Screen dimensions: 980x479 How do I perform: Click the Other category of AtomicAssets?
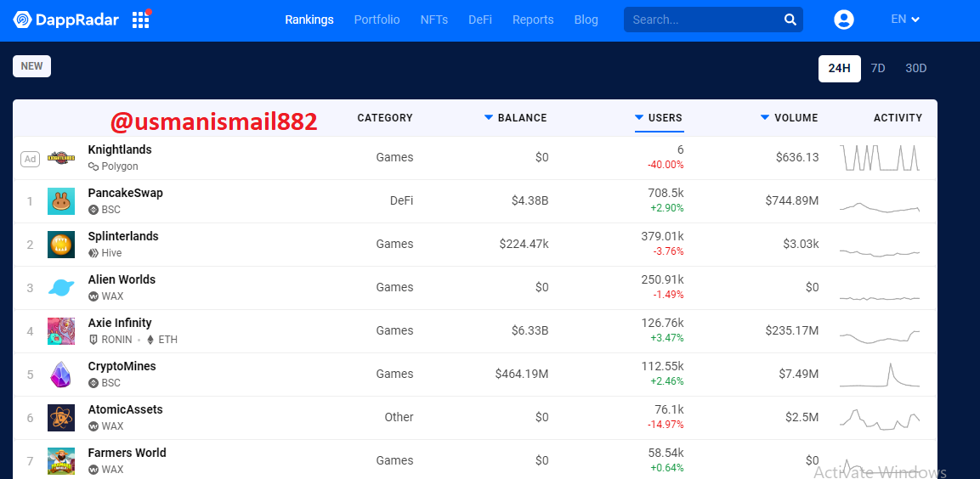coord(399,416)
